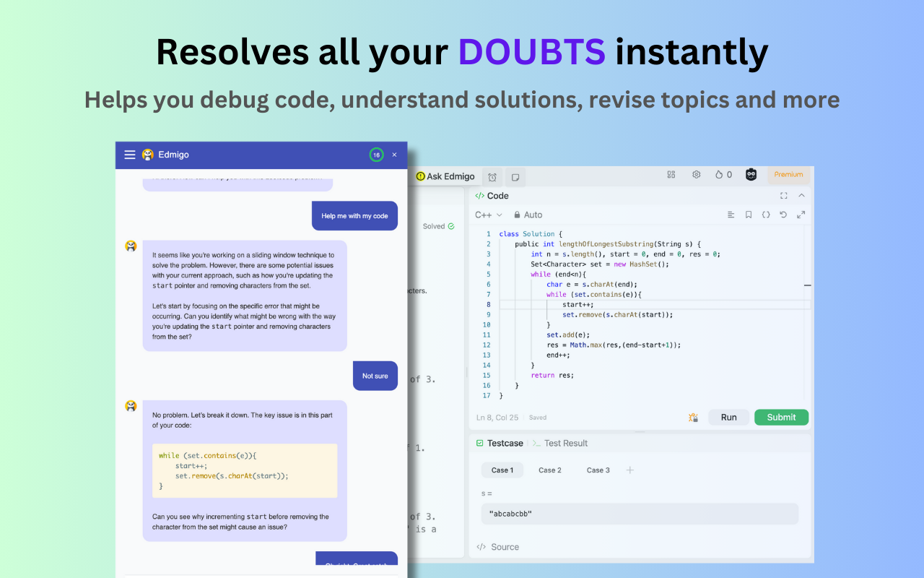
Task: Click the bot avatar beside the sliding window reply
Action: click(131, 246)
